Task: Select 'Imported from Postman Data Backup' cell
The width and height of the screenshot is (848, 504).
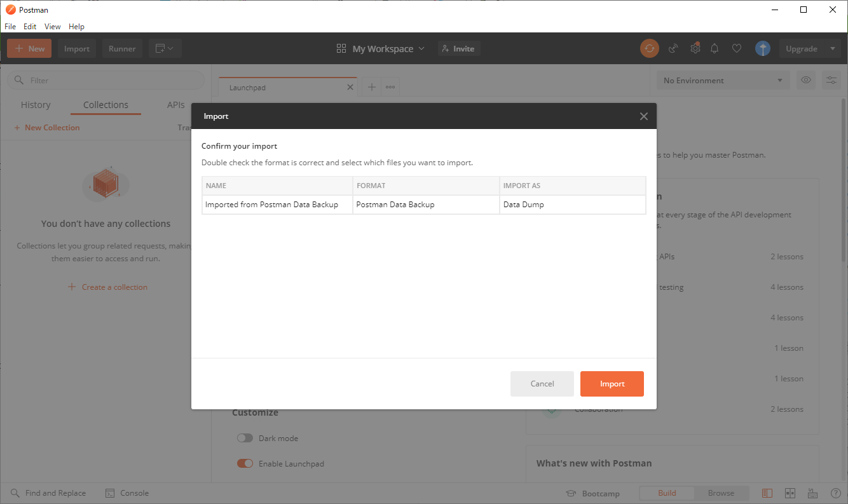Action: pyautogui.click(x=277, y=205)
